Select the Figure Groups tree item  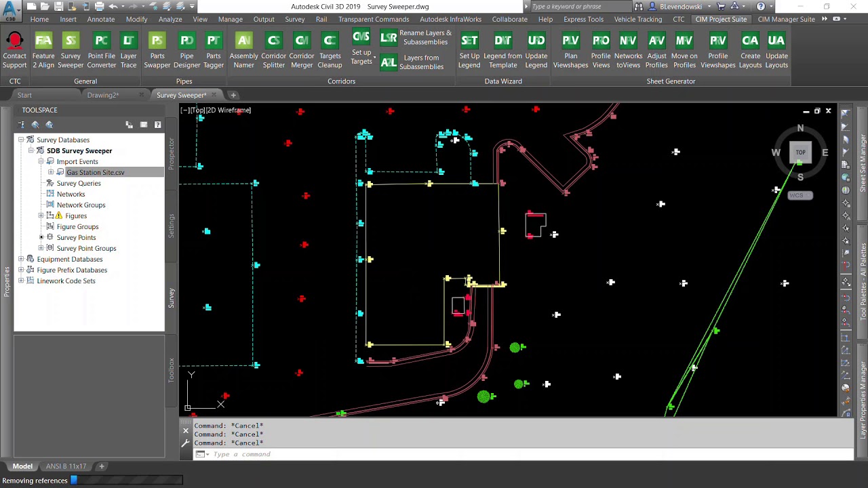pyautogui.click(x=77, y=226)
